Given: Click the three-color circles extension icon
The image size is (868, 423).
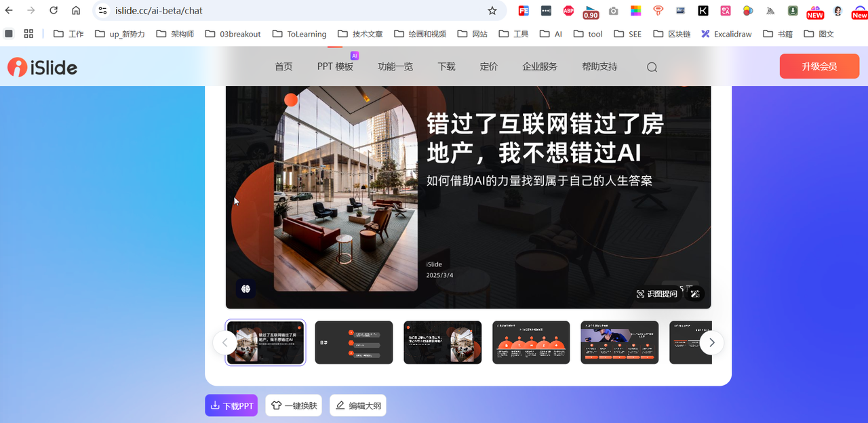Looking at the screenshot, I should click(x=748, y=11).
